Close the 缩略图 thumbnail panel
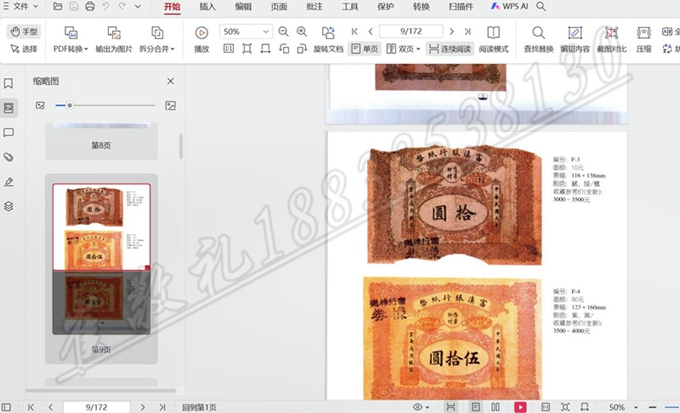The width and height of the screenshot is (680, 413). pos(170,81)
